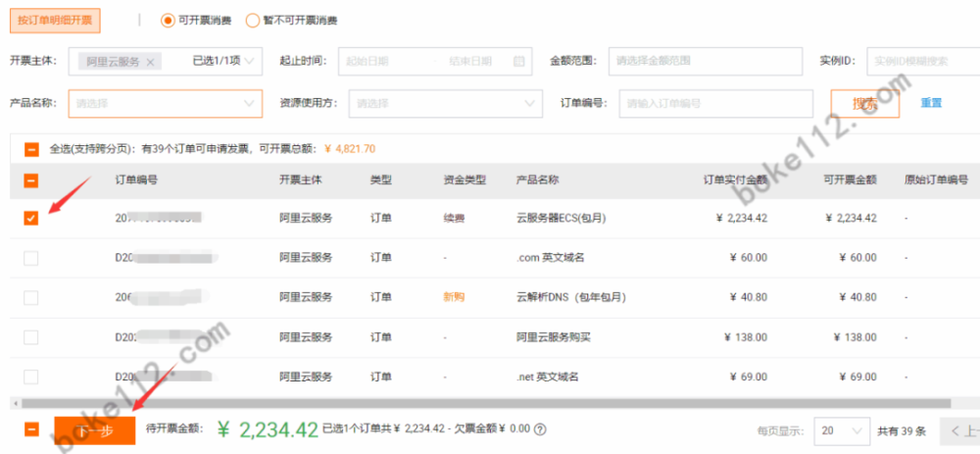Viewport: 980px width, 454px height.
Task: Click the .com 英文域名 product cell
Action: (551, 258)
